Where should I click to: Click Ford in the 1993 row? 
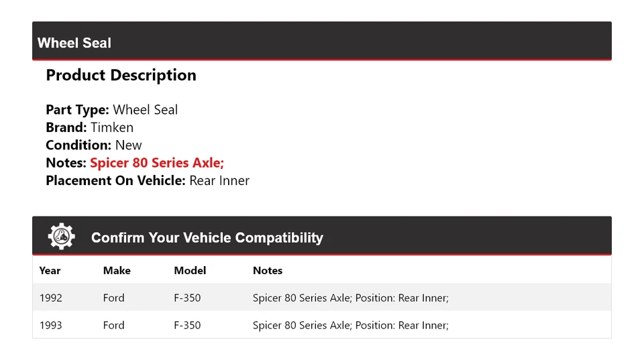(113, 325)
